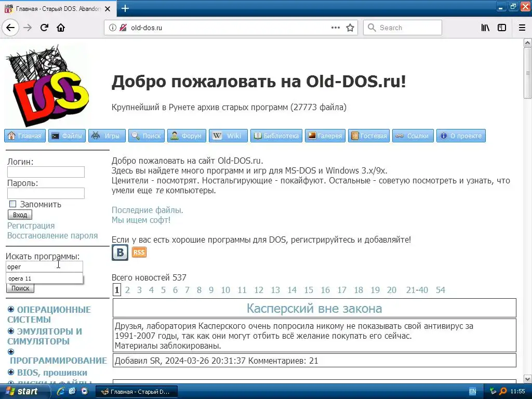Open the Library icon in toolbar
532x399 pixels.
(485, 28)
